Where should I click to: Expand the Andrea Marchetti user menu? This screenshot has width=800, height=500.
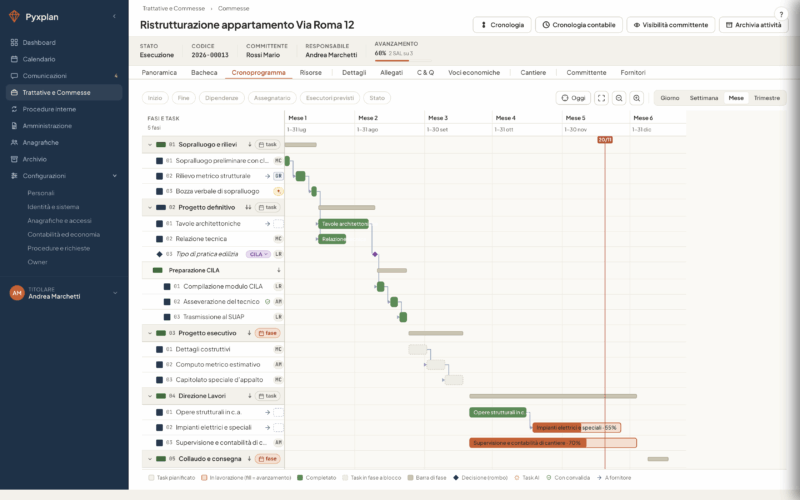coord(115,293)
